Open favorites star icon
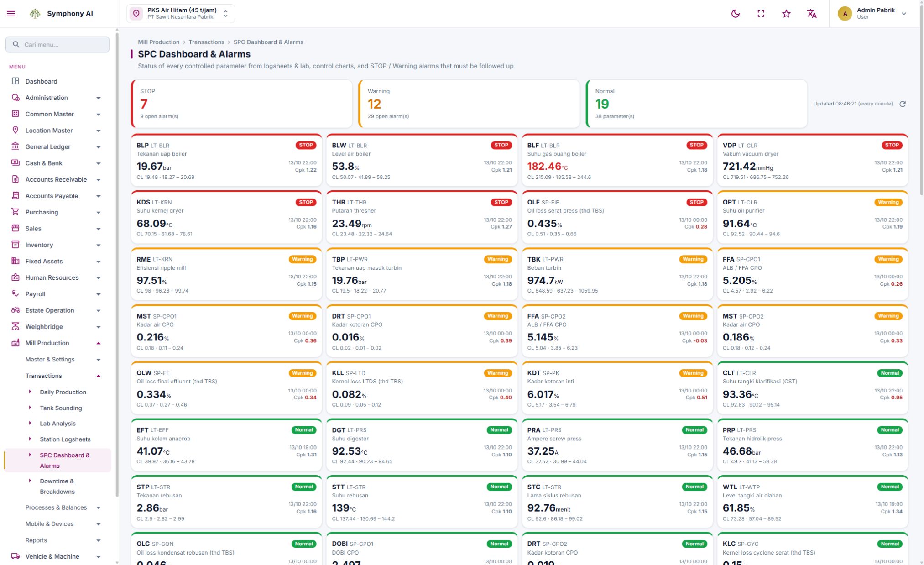The height and width of the screenshot is (565, 924). 786,14
